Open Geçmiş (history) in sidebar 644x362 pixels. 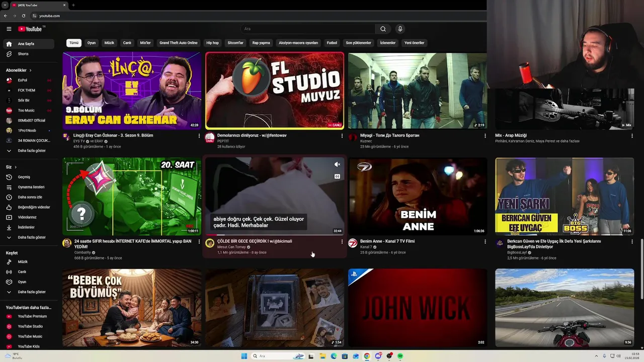click(x=28, y=177)
